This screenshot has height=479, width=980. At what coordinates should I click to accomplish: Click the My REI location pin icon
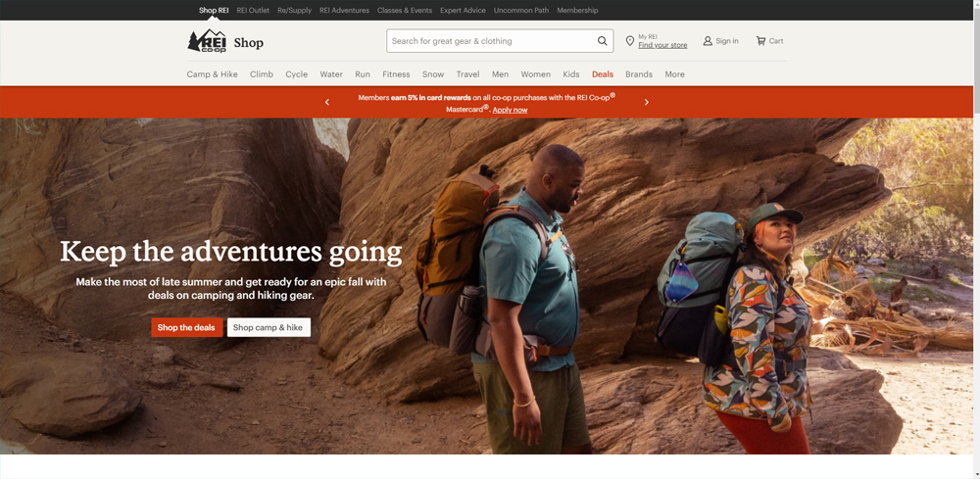tap(630, 41)
